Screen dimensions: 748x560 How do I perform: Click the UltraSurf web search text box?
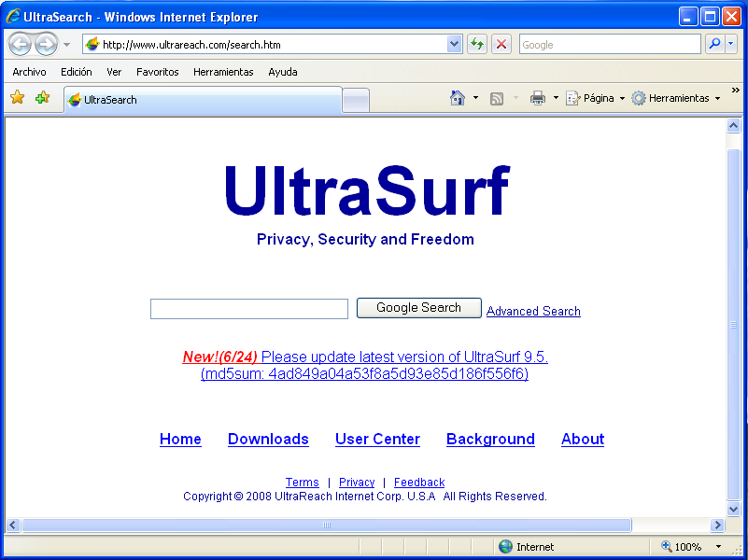coord(249,309)
